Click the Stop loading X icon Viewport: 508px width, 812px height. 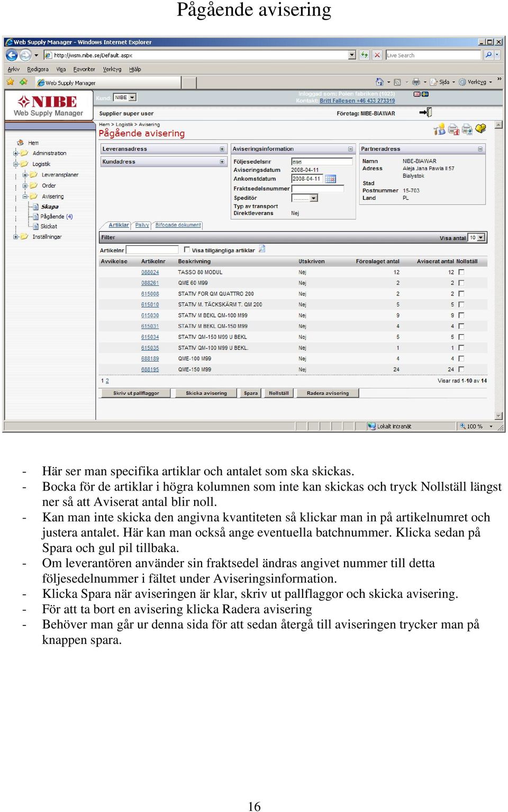pyautogui.click(x=377, y=54)
